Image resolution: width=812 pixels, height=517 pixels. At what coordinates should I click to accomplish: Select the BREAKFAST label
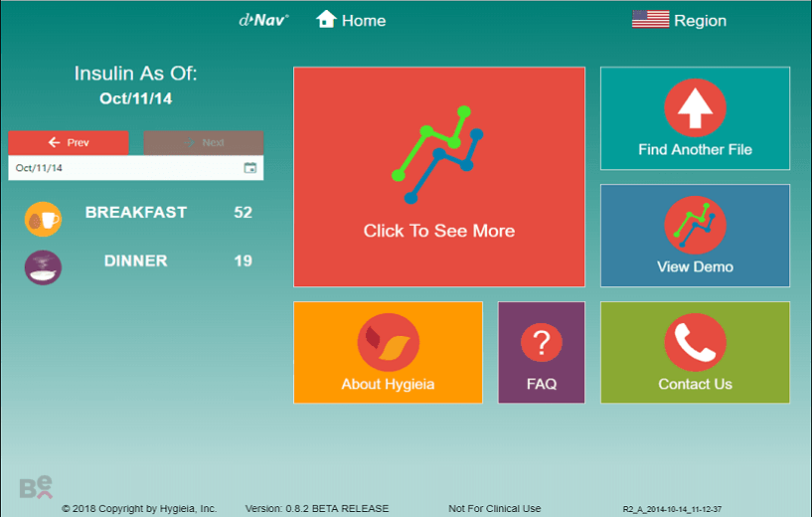point(136,213)
